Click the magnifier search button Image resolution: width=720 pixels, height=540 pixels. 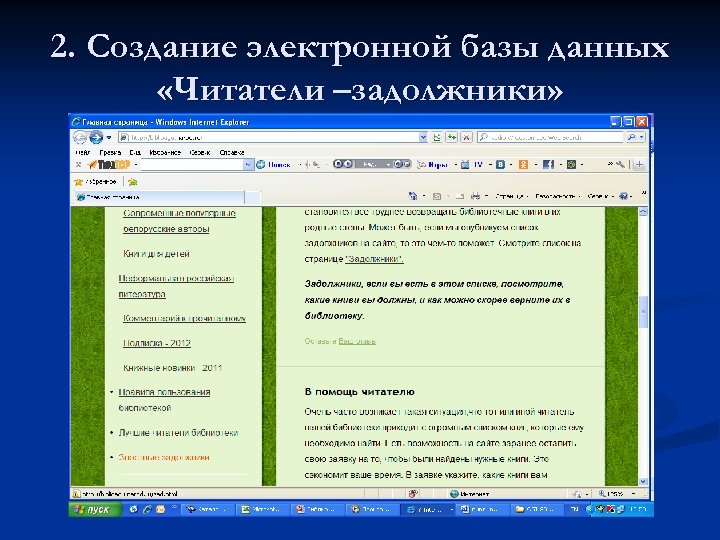[632, 137]
